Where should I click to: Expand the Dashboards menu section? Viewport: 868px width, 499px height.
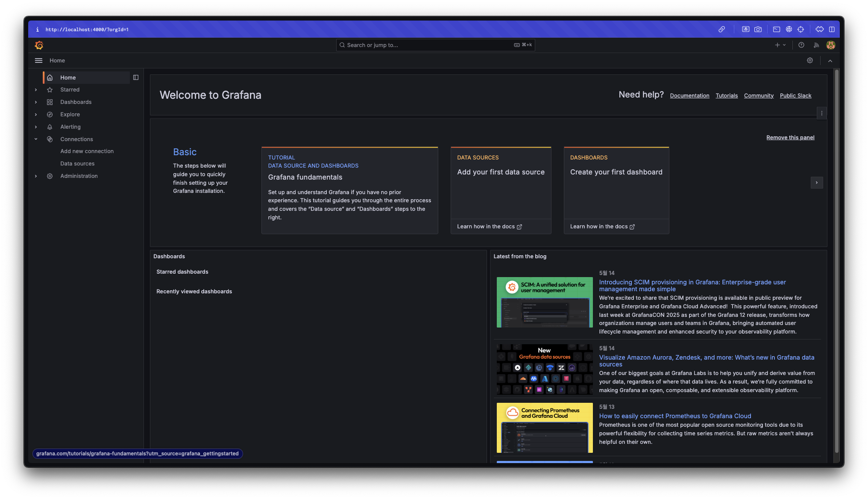pos(36,102)
